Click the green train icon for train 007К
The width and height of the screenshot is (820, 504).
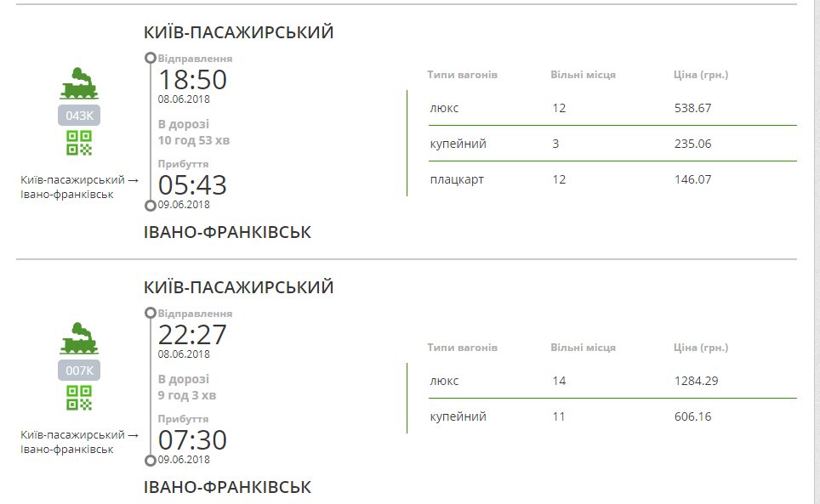click(78, 339)
